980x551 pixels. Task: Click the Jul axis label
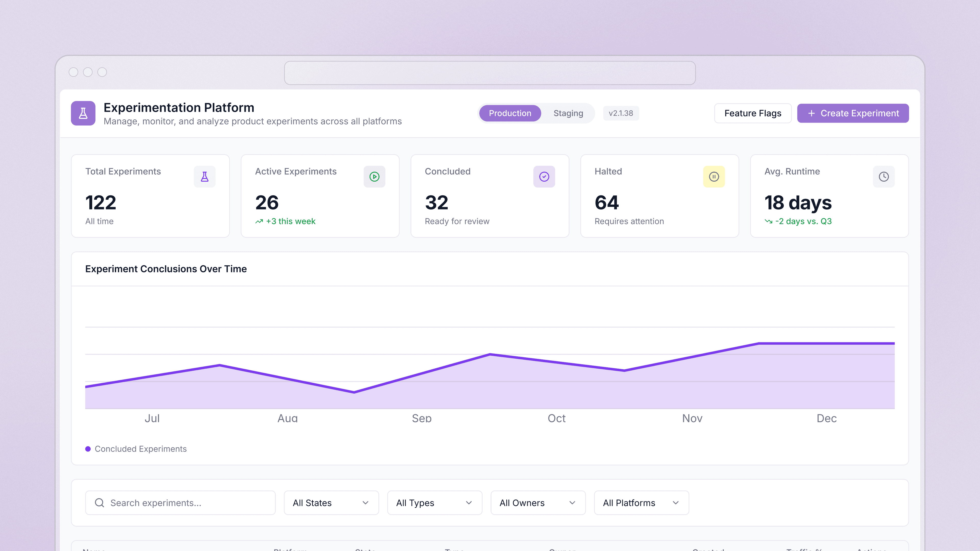152,418
